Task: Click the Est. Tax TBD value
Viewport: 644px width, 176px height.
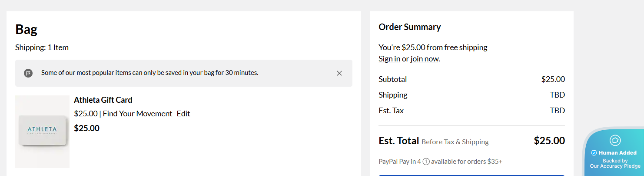Action: pyautogui.click(x=557, y=111)
